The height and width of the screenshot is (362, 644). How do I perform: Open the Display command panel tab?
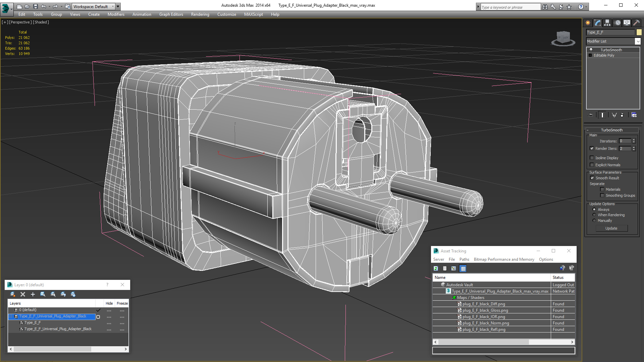627,23
